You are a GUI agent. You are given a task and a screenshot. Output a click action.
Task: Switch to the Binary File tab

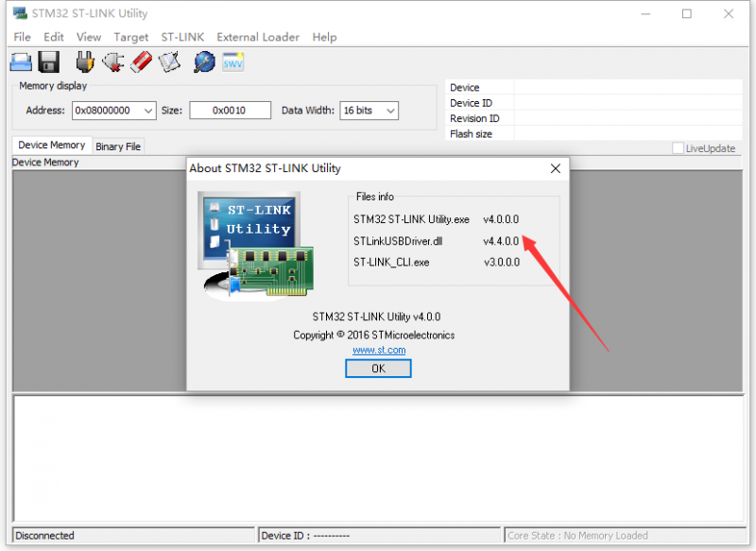point(118,146)
